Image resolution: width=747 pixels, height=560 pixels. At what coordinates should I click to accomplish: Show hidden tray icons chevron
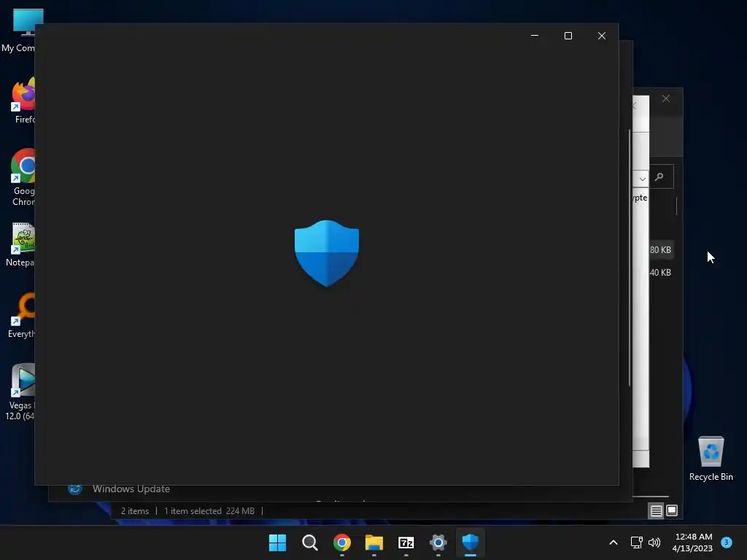click(x=614, y=542)
